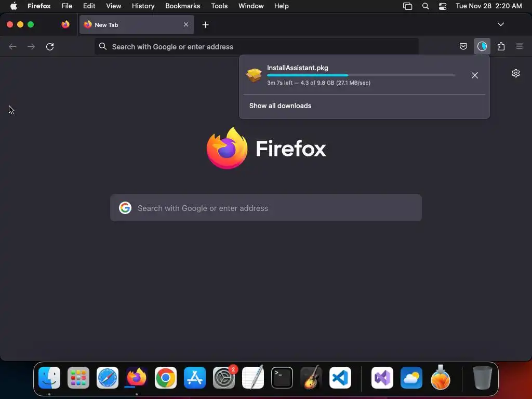The image size is (532, 399).
Task: Open App Store from the Dock
Action: point(195,378)
